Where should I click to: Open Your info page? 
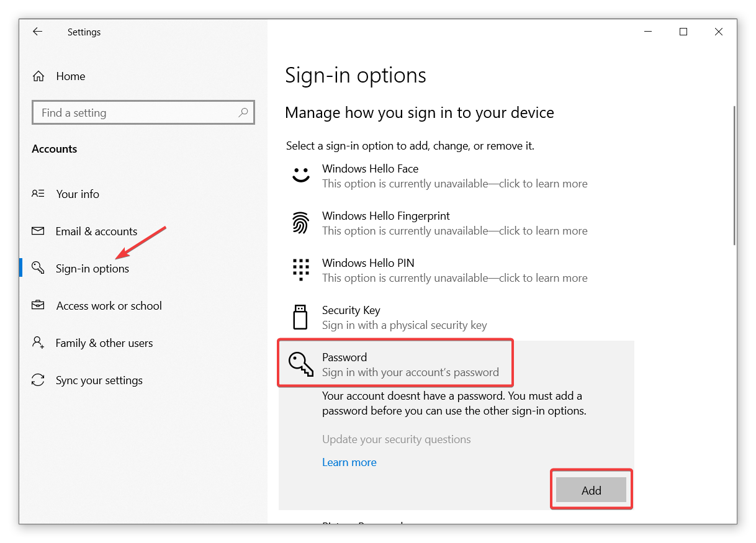click(x=78, y=194)
